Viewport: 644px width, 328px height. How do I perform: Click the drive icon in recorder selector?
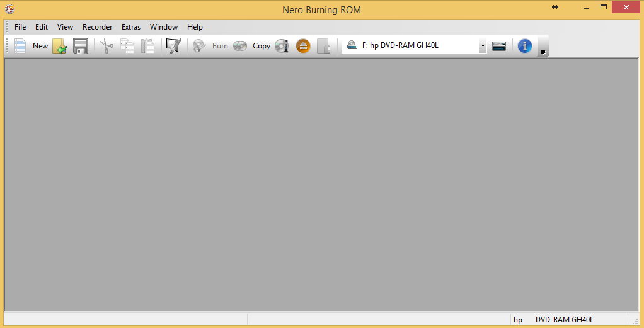pos(352,45)
